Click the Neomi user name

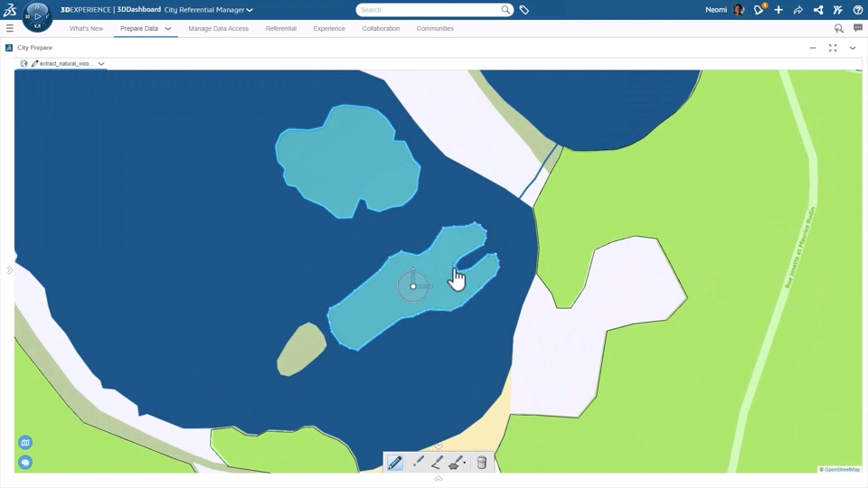pos(716,10)
